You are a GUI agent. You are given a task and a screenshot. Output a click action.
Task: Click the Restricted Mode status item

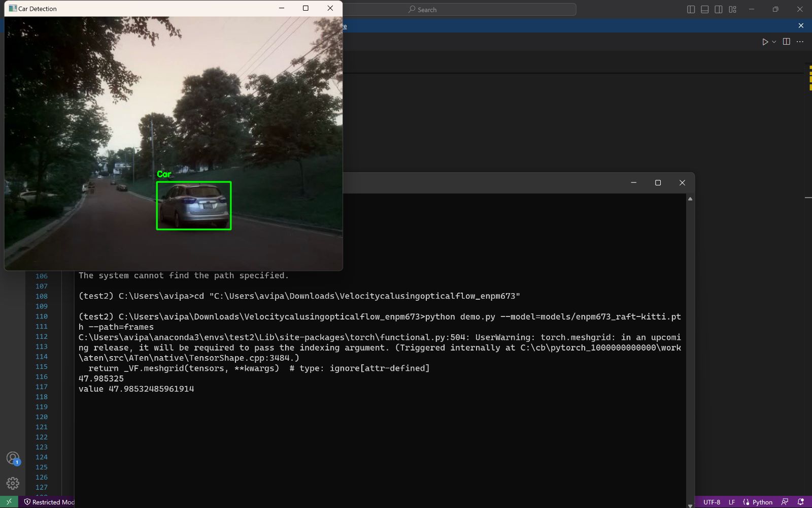49,502
